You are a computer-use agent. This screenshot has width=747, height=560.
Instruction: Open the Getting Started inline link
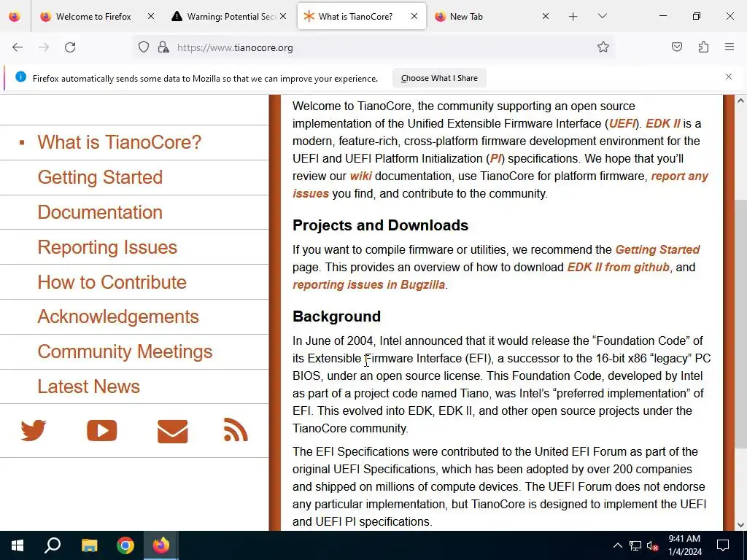[x=657, y=249]
